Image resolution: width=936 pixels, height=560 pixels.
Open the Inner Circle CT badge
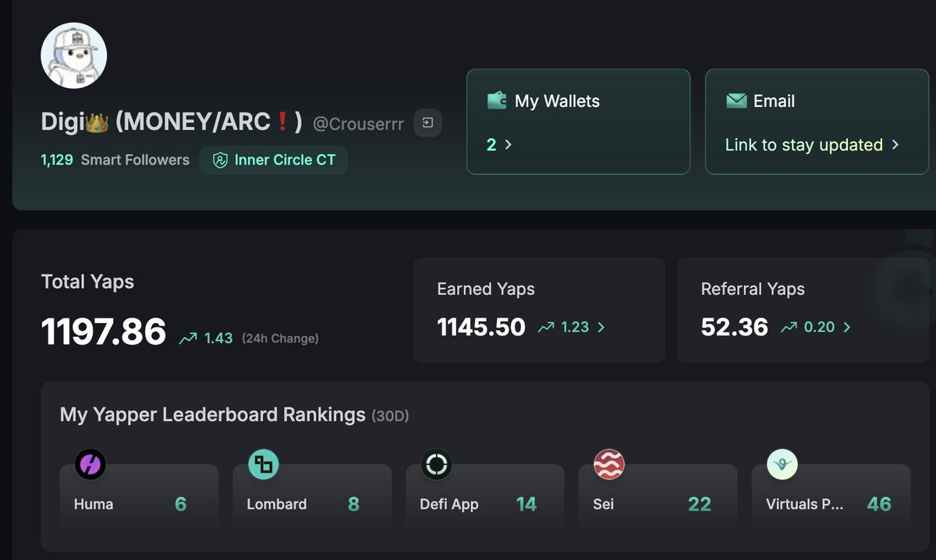click(x=274, y=160)
